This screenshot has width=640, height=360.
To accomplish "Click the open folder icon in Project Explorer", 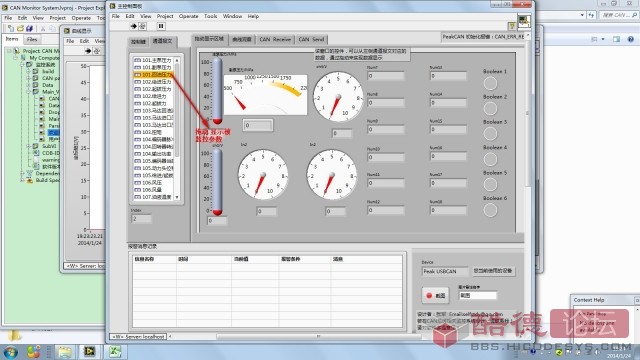I will pos(20,29).
